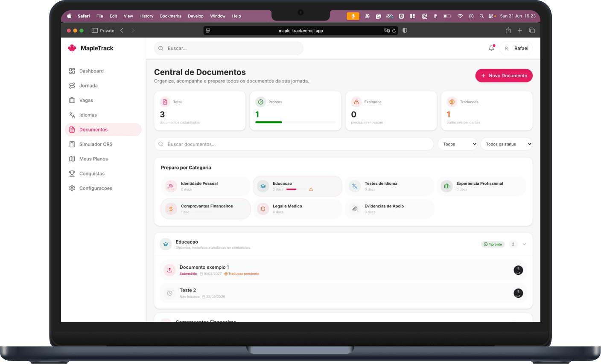The image size is (601, 364).
Task: Open the History menu
Action: coord(146,16)
